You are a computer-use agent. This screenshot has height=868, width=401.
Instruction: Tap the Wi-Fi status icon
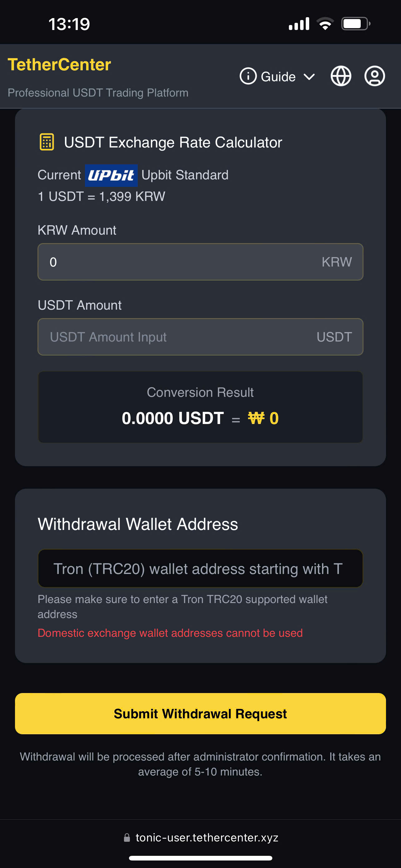click(x=325, y=24)
